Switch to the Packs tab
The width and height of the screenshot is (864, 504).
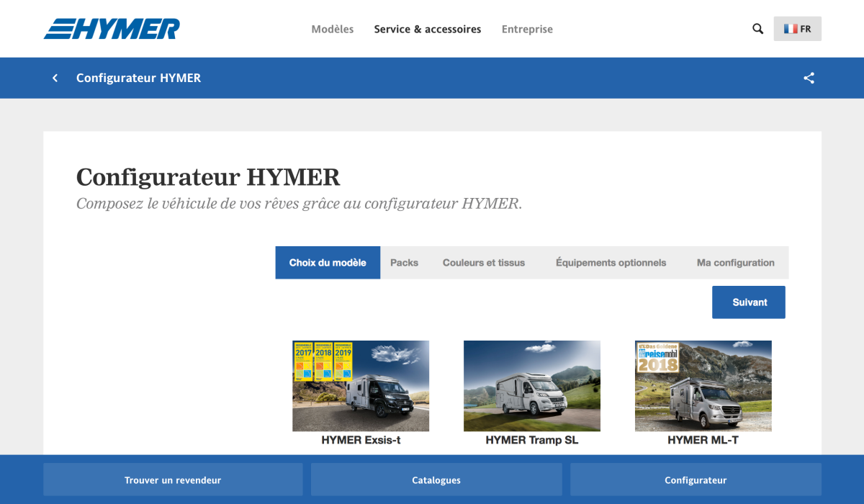404,263
